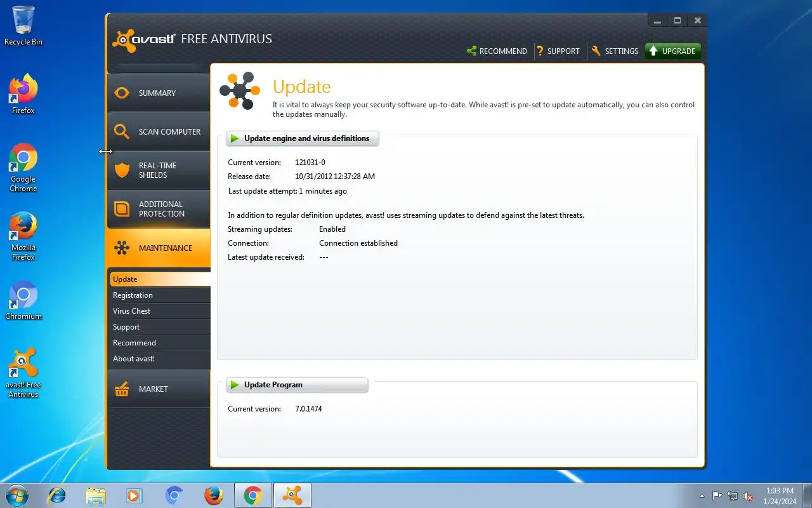Viewport: 812px width, 508px height.
Task: Open the Scan Computer section
Action: coord(159,131)
